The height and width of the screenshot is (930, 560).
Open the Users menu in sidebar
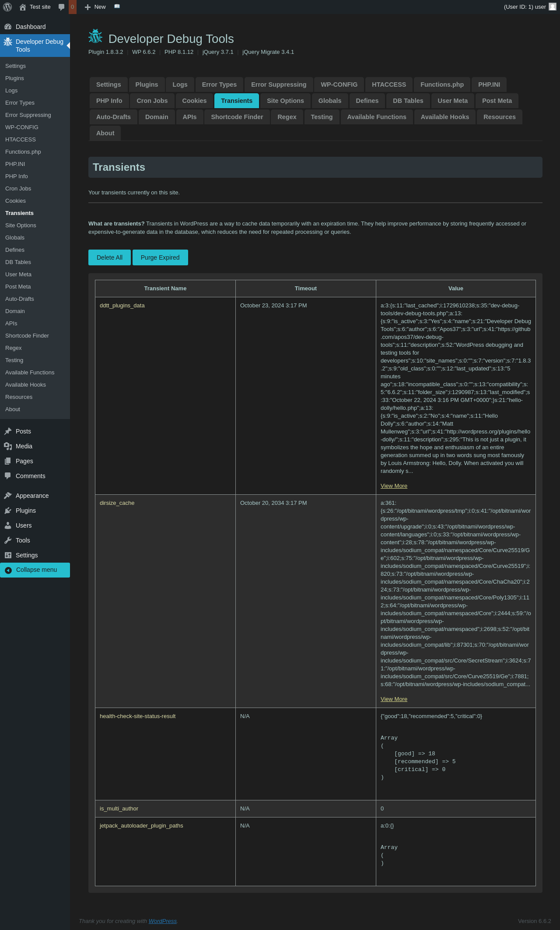[x=24, y=525]
